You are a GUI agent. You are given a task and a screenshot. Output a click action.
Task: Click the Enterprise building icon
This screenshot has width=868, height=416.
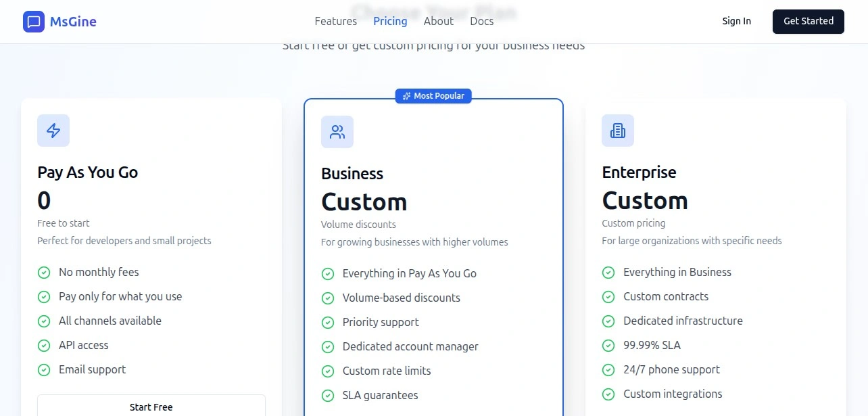tap(618, 131)
